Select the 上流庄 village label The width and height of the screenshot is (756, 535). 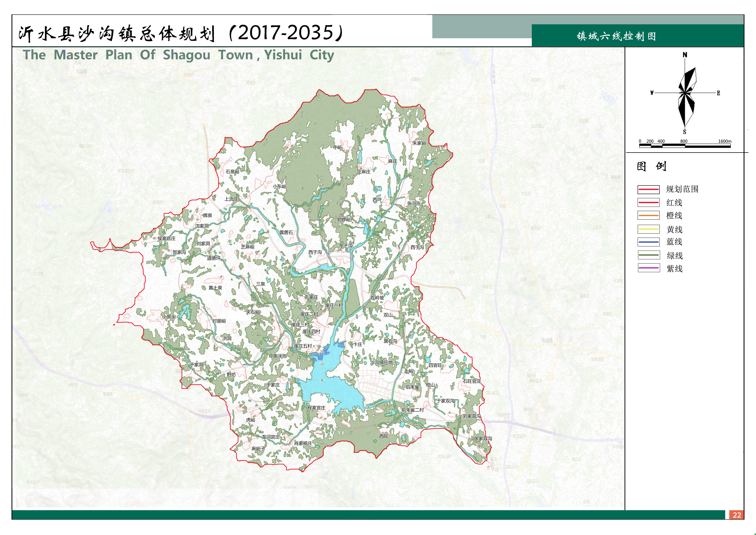pyautogui.click(x=231, y=199)
